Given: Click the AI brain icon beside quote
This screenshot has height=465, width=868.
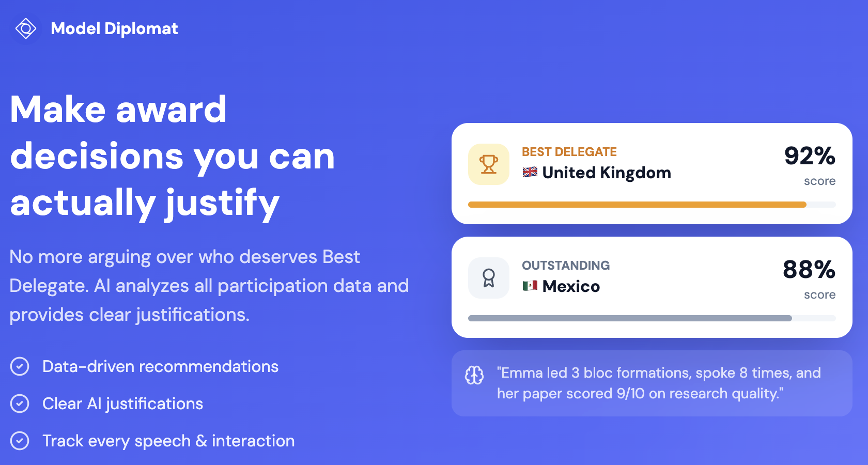Looking at the screenshot, I should click(x=474, y=375).
